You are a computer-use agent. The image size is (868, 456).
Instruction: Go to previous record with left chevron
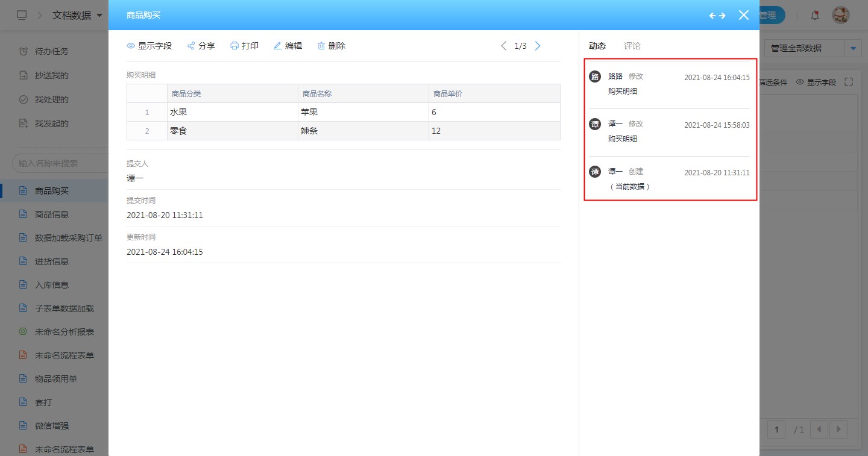[504, 46]
